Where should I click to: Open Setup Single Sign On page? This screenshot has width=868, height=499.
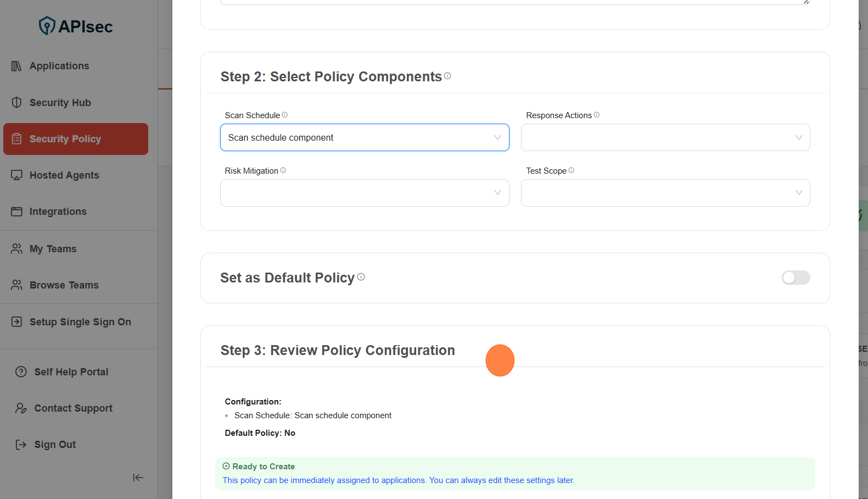80,322
